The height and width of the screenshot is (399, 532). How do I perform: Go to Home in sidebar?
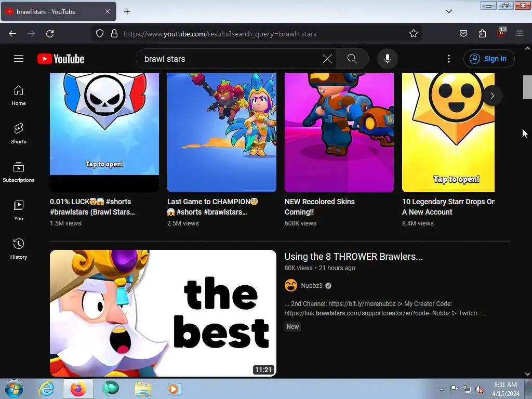click(19, 96)
